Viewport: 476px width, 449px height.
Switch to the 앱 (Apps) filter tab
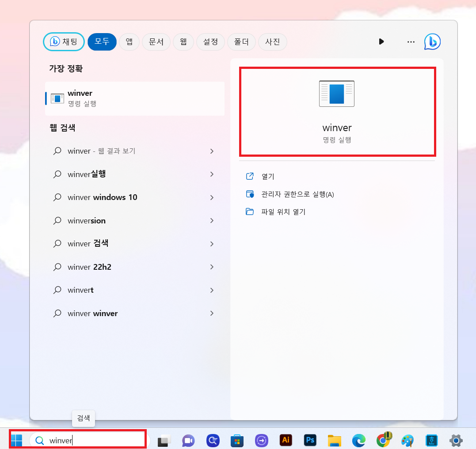coord(129,42)
